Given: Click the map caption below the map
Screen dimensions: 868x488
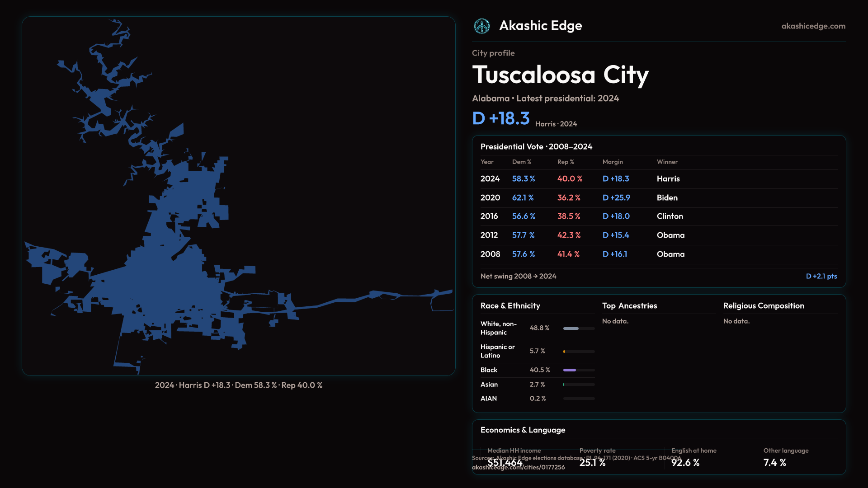Looking at the screenshot, I should 238,385.
